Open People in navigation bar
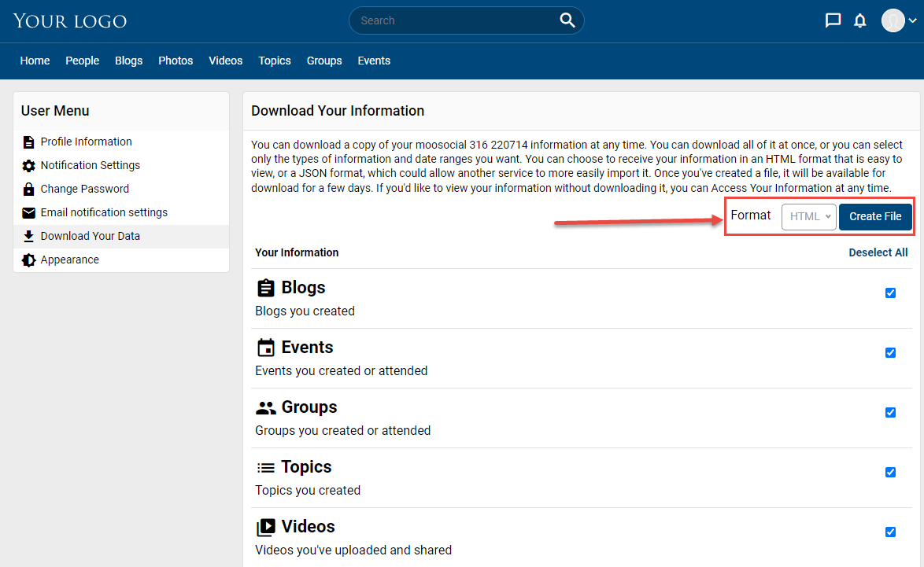Viewport: 924px width, 567px height. (x=83, y=61)
